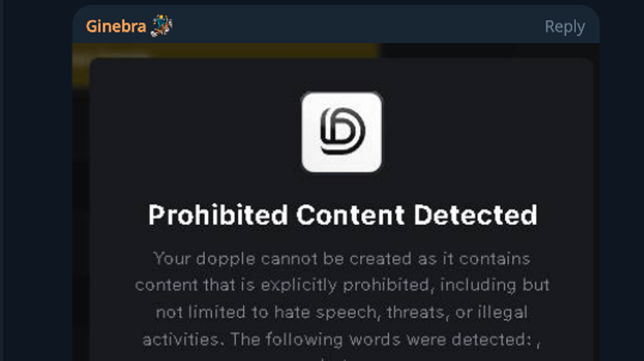Click the 'hate speech, threats' text line
This screenshot has height=361, width=644.
coord(342,312)
